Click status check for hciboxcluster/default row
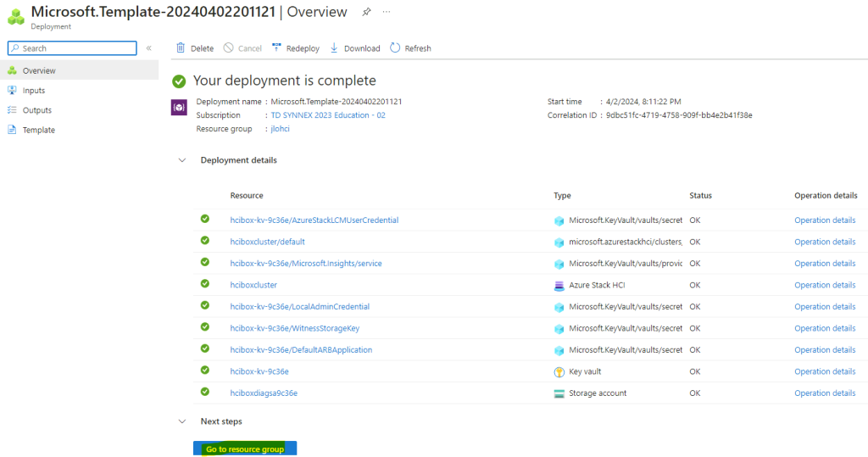The width and height of the screenshot is (868, 457). [x=205, y=241]
